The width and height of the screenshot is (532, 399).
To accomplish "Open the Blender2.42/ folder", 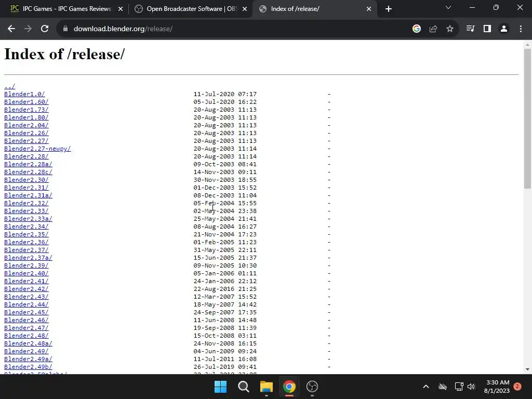I will (x=26, y=289).
